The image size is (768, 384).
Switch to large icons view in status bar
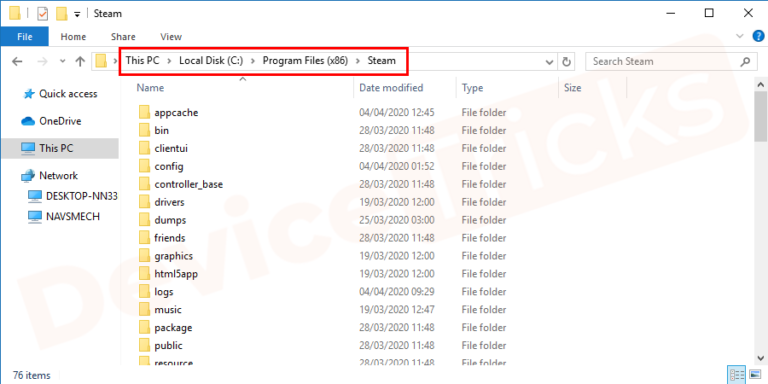click(x=755, y=375)
